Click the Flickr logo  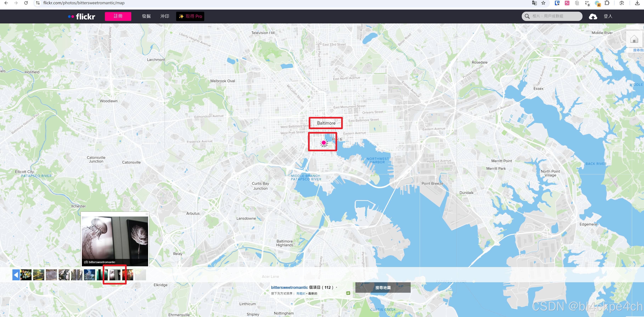coord(81,16)
